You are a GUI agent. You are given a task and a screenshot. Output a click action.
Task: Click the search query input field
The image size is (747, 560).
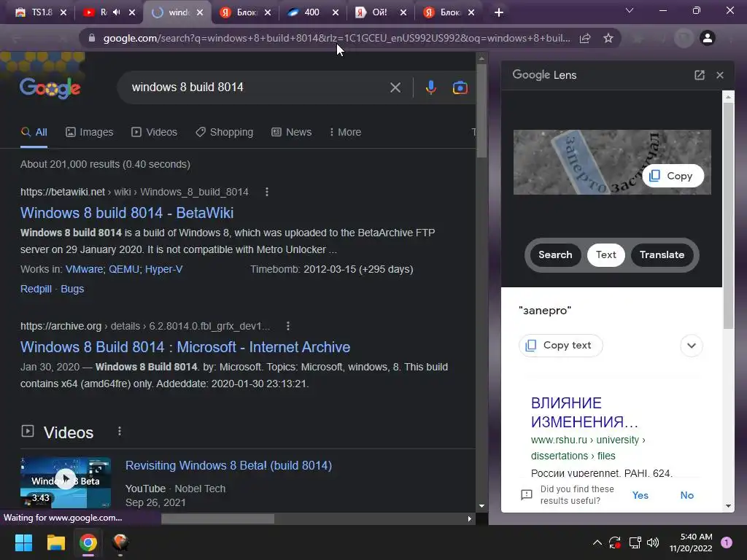(x=258, y=87)
